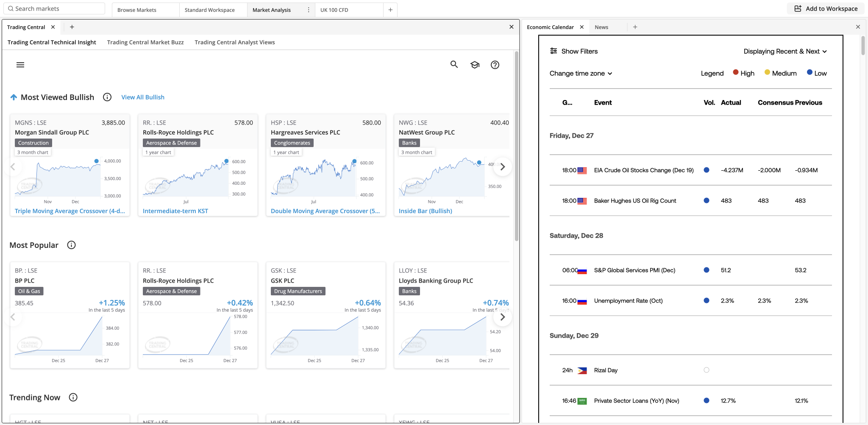This screenshot has width=868, height=425.
Task: Show info for Most Viewed Bullish
Action: coord(107,97)
